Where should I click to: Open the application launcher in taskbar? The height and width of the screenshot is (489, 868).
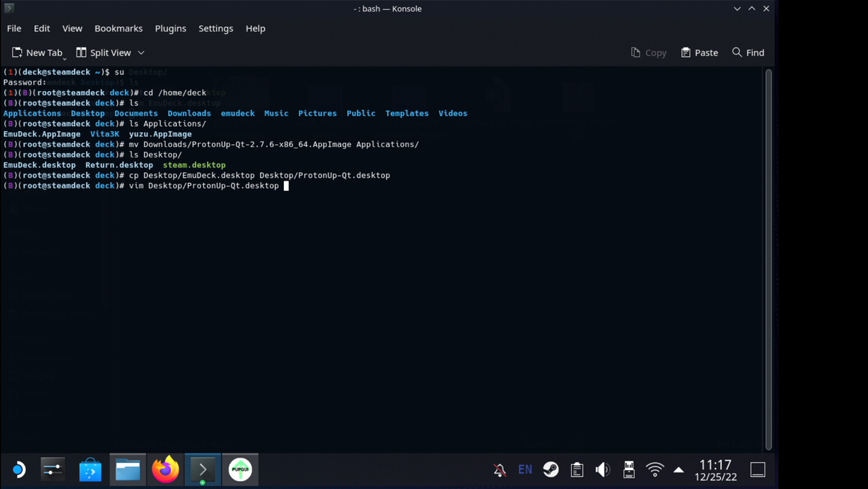coord(18,469)
